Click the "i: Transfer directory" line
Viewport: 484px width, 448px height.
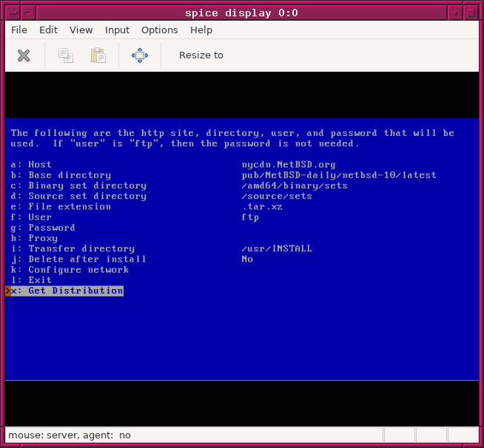coord(73,249)
